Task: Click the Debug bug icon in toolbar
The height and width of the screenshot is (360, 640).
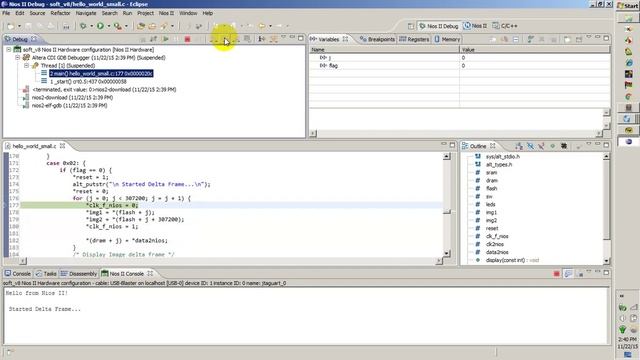Action: tap(83, 26)
